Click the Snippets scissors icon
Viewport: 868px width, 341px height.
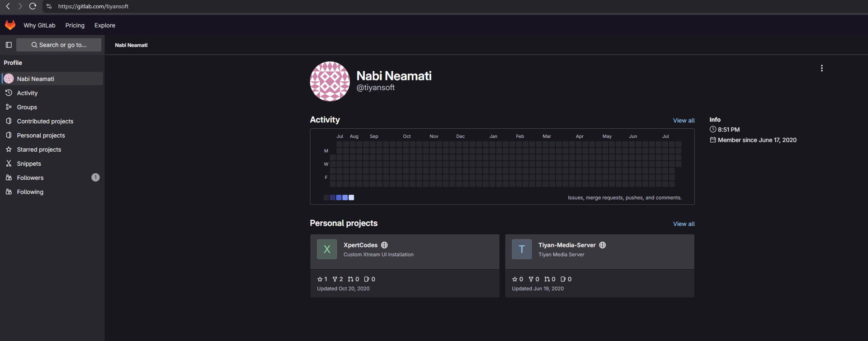click(9, 163)
